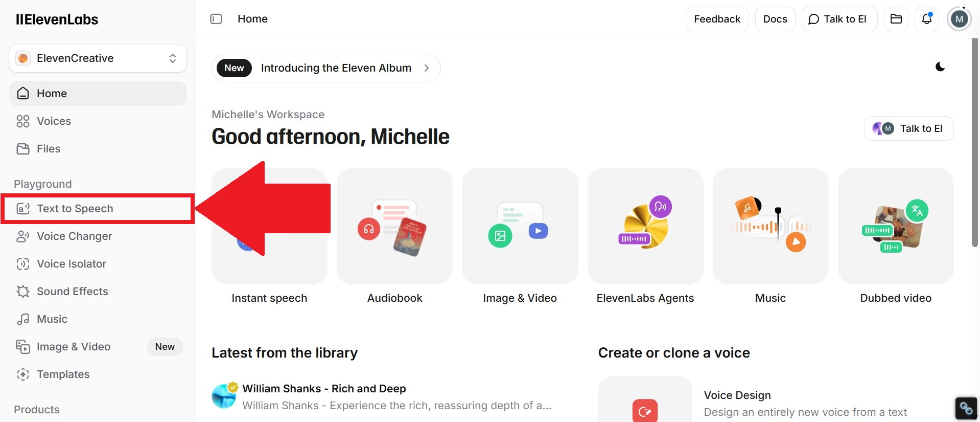Click the page vertical scrollbar
The height and width of the screenshot is (422, 980).
(975, 143)
